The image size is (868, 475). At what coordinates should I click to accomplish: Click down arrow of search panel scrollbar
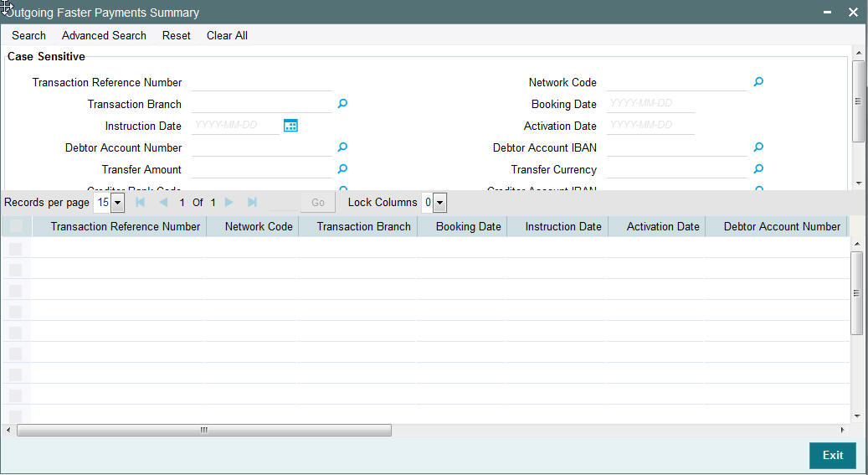pos(858,183)
